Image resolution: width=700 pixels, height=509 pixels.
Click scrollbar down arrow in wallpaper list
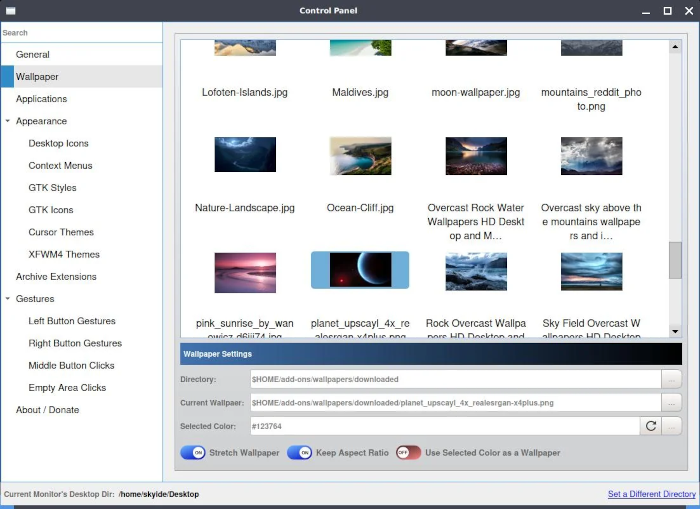point(675,331)
